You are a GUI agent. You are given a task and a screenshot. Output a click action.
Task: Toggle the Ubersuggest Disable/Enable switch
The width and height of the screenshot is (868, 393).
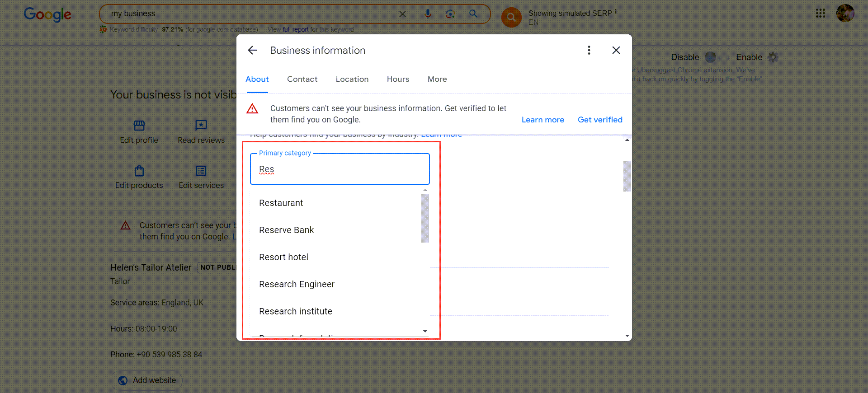coord(717,57)
